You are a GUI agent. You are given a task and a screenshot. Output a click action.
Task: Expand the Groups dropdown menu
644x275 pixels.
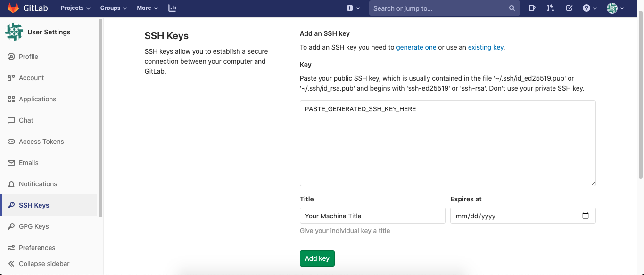(113, 8)
